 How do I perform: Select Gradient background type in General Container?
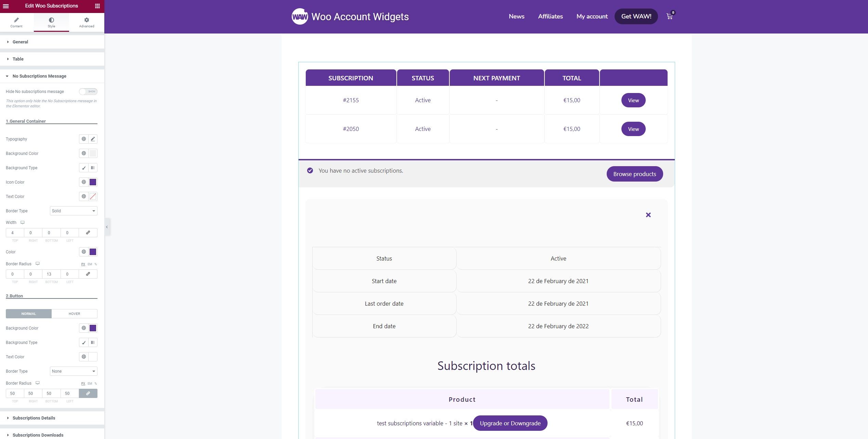93,168
